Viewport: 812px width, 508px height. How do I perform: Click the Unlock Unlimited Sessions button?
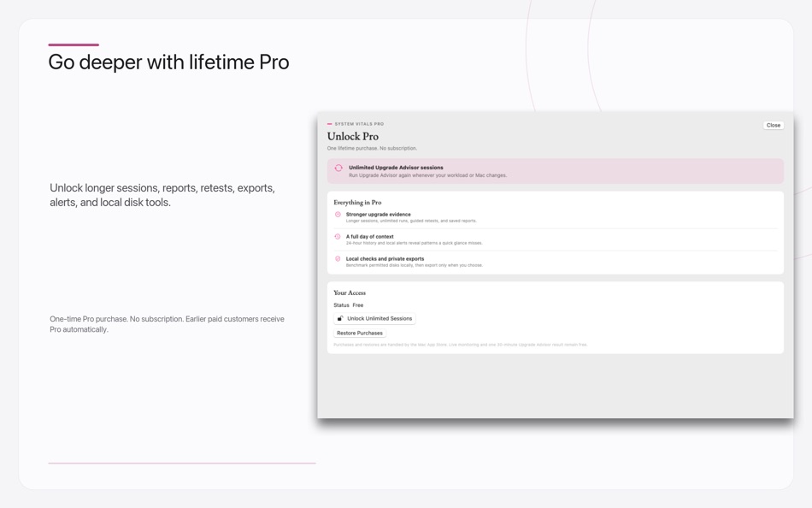coord(374,318)
